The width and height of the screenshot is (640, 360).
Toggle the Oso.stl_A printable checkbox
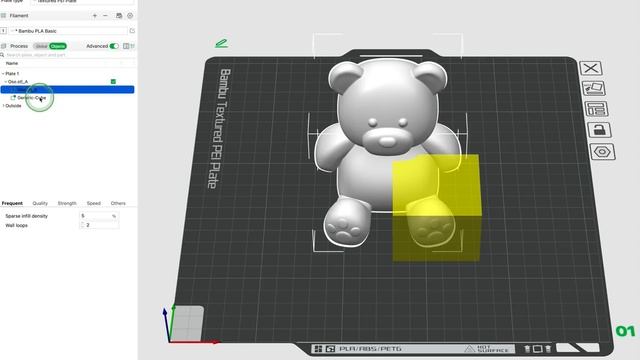[x=113, y=82]
